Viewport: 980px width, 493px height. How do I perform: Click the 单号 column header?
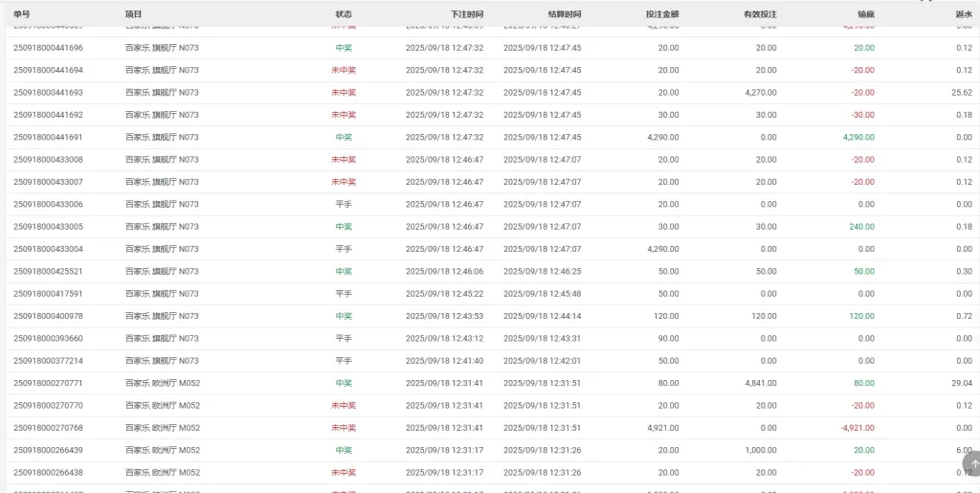click(x=22, y=14)
